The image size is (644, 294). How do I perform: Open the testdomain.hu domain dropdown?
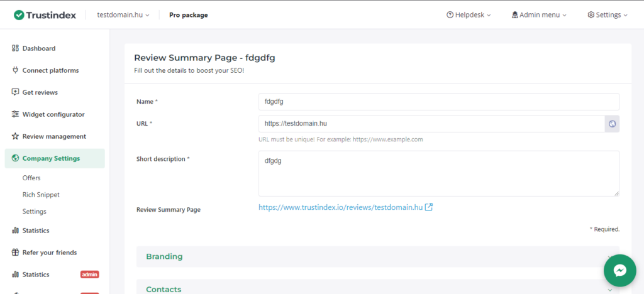coord(123,15)
